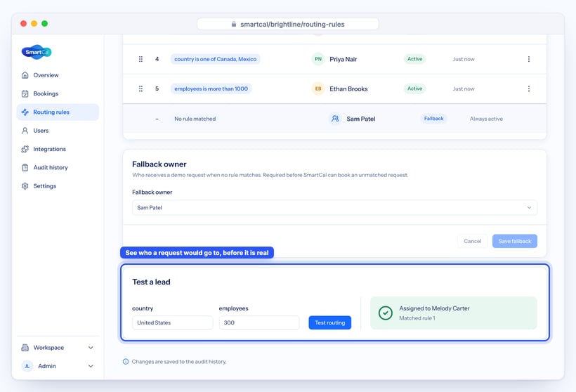Viewport: 576px width, 392px height.
Task: Click 'Always active' text
Action: 486,119
